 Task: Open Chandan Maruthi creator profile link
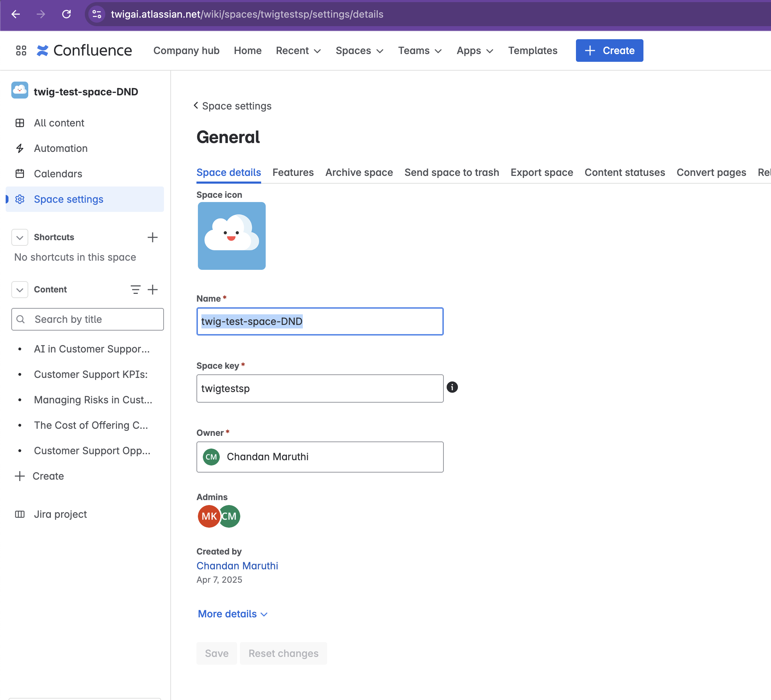(237, 566)
